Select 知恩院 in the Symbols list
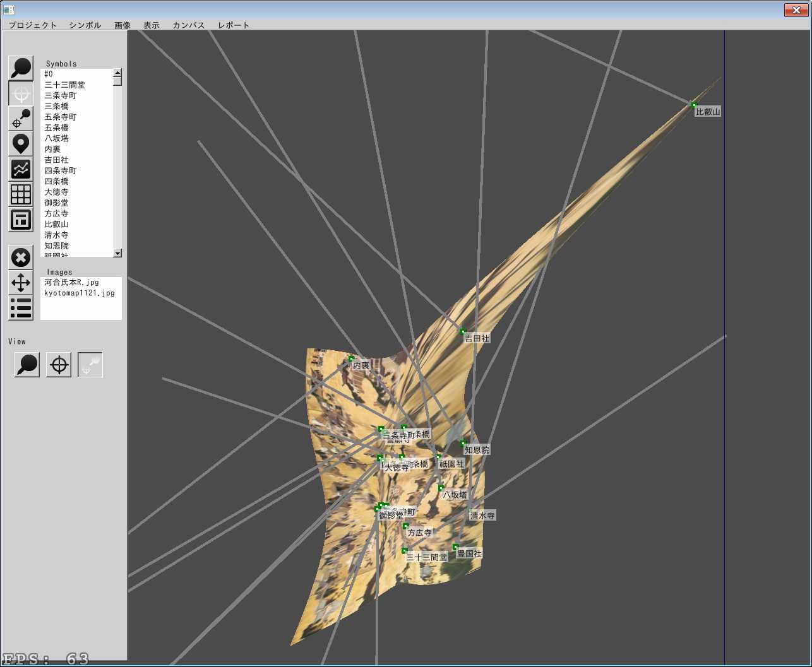Image resolution: width=812 pixels, height=667 pixels. [x=77, y=245]
